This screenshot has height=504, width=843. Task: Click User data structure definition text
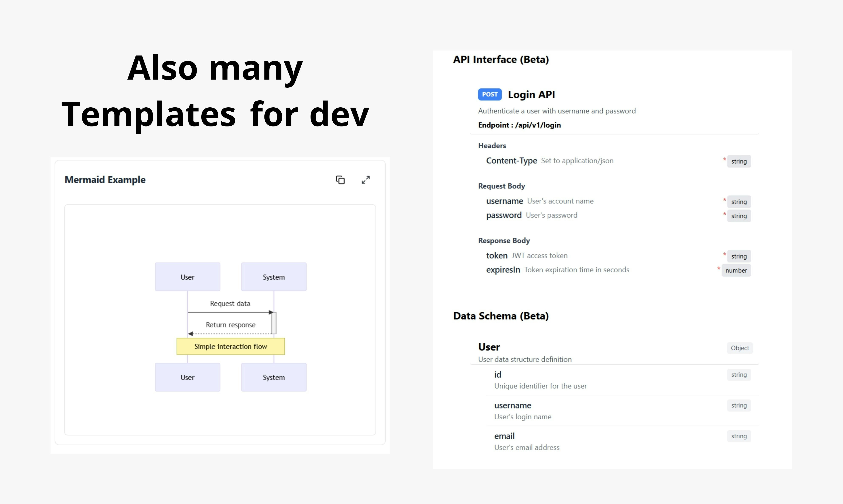525,359
